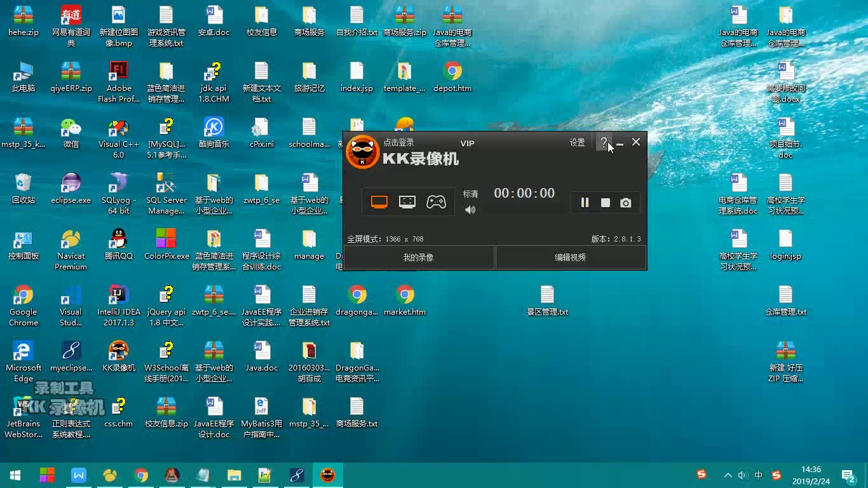868x488 pixels.
Task: Stop the recording
Action: pos(605,202)
